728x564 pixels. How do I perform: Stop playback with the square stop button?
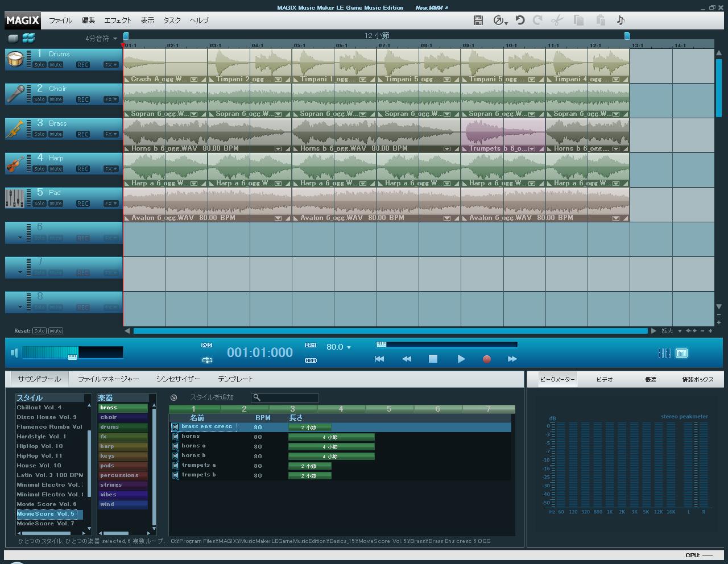tap(433, 359)
